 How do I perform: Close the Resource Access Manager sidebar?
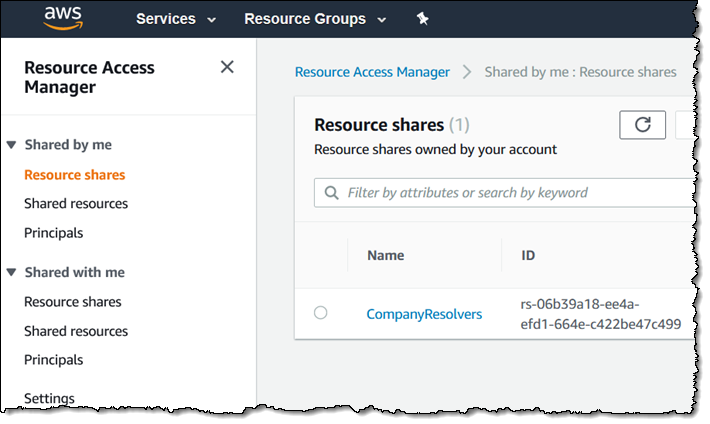tap(227, 67)
